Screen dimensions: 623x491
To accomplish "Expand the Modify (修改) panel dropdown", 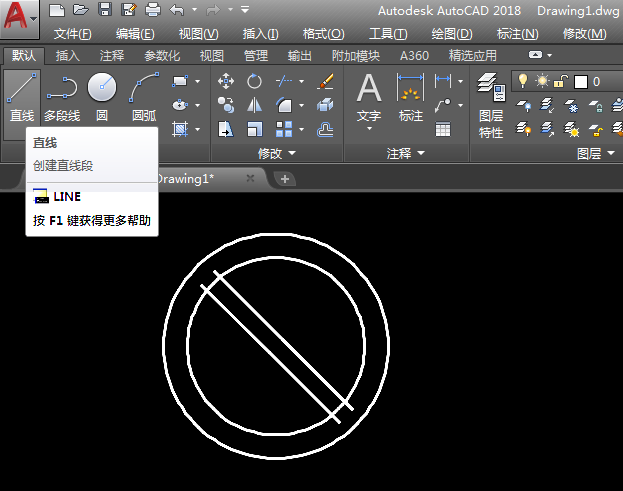I will click(277, 153).
